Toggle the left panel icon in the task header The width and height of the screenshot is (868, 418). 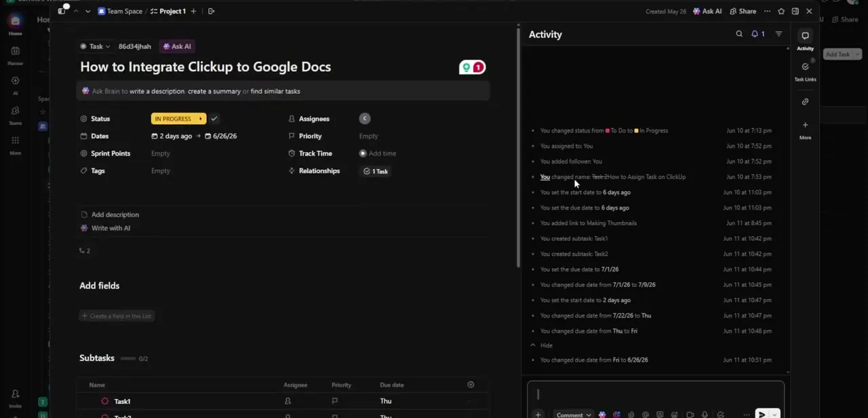tap(62, 11)
